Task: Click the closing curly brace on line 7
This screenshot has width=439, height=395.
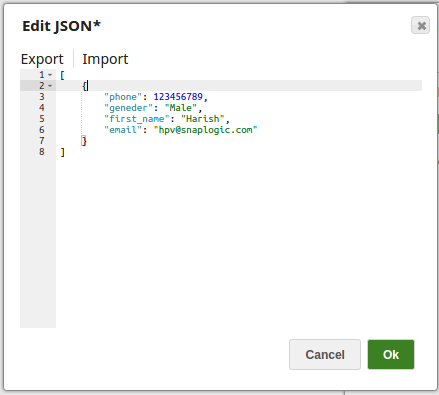Action: [84, 141]
